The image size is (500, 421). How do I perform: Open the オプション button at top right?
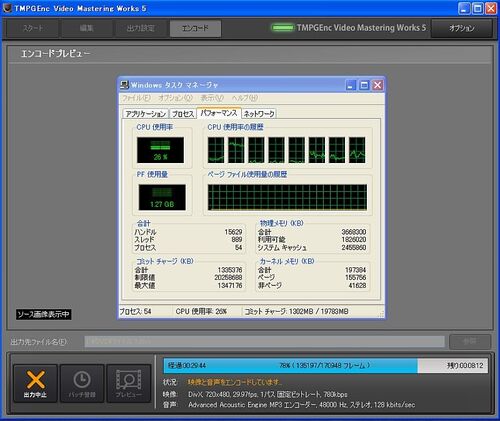(462, 28)
